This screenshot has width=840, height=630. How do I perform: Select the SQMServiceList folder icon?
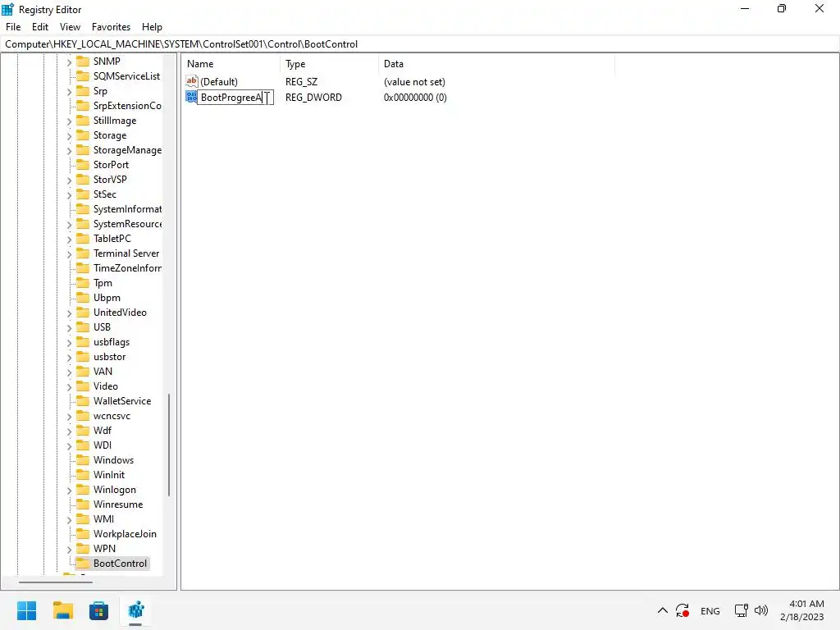pos(83,75)
